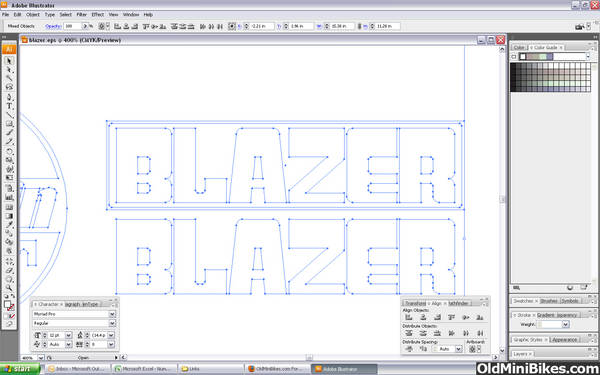Select the Zoom magnifier tool

pos(10,288)
